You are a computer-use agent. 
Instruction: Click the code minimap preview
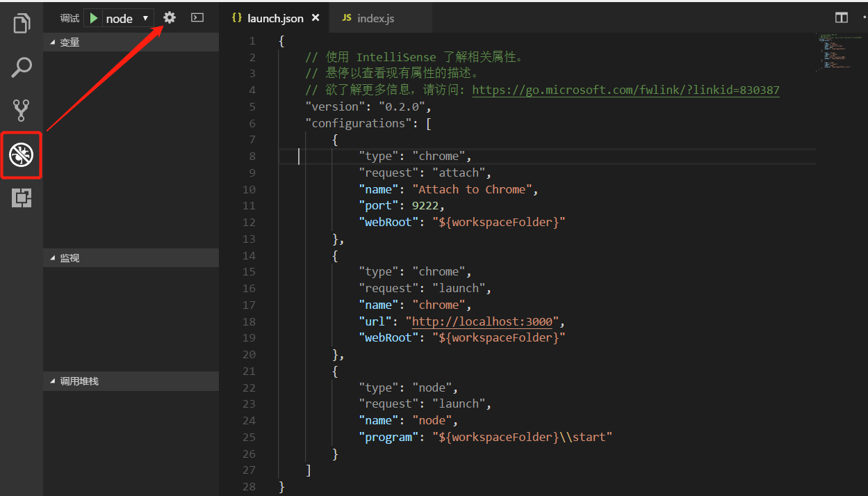coord(833,51)
